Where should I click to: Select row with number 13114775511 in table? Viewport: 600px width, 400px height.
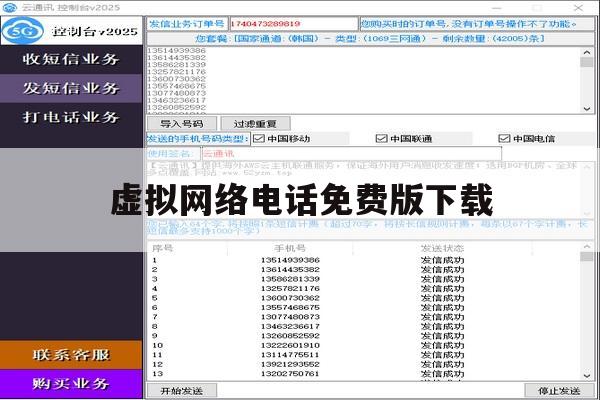(x=364, y=355)
